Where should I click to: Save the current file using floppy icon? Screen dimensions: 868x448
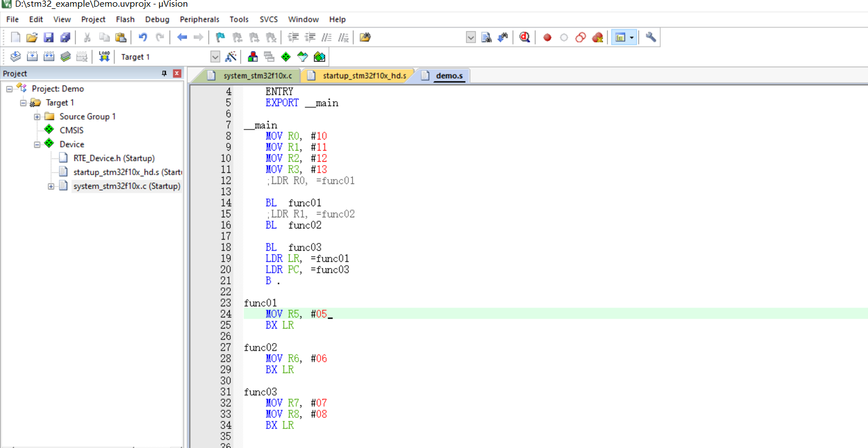(x=49, y=37)
